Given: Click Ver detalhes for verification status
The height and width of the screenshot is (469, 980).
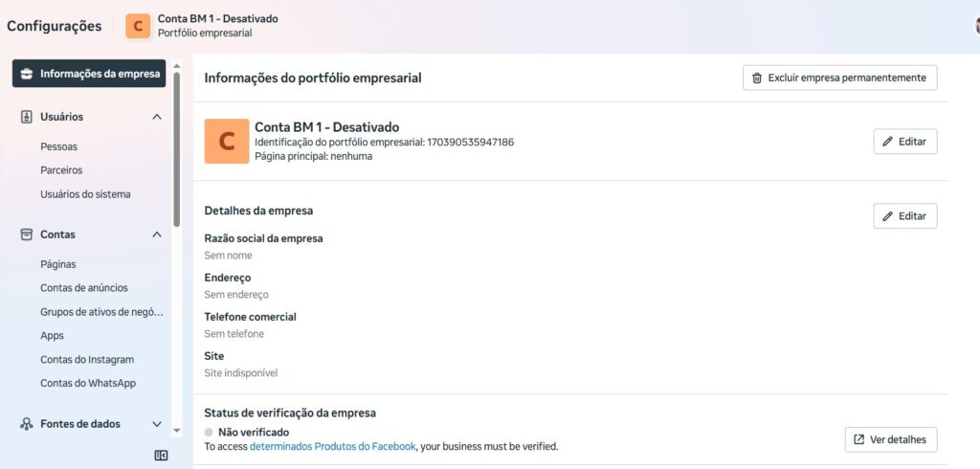Looking at the screenshot, I should click(x=890, y=439).
